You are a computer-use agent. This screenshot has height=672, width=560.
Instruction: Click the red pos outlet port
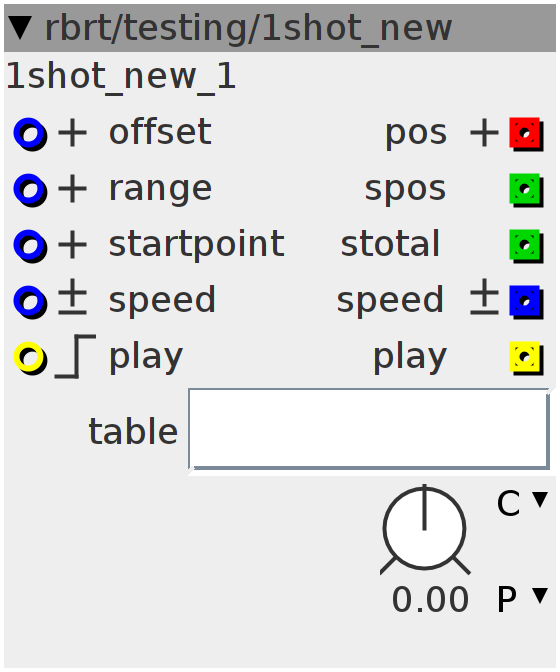(526, 134)
